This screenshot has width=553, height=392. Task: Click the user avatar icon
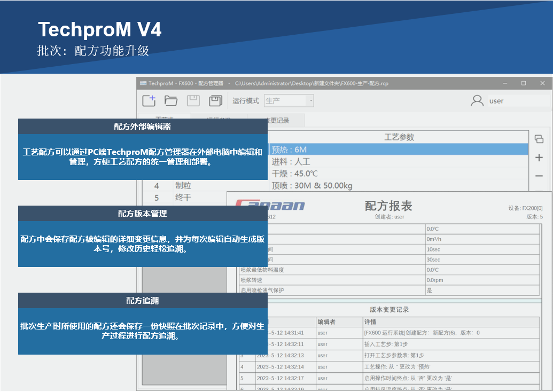coord(477,101)
